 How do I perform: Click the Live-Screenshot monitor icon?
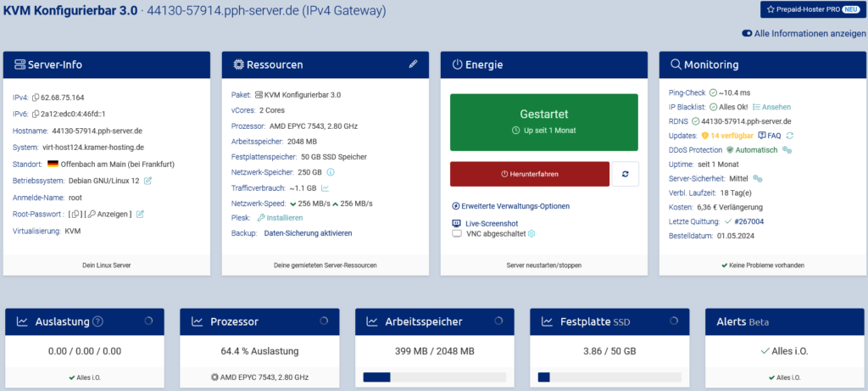(457, 224)
